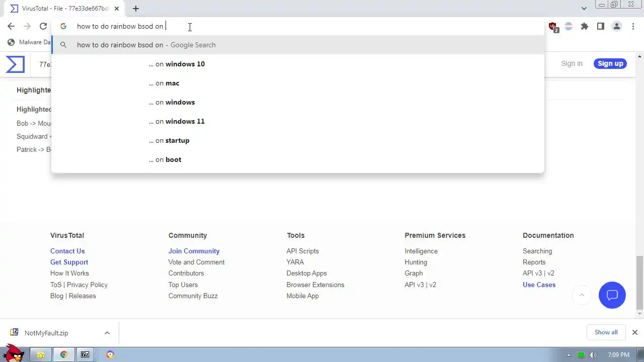Open Vote and Comment link
Viewport: 644px width, 362px height.
(196, 262)
